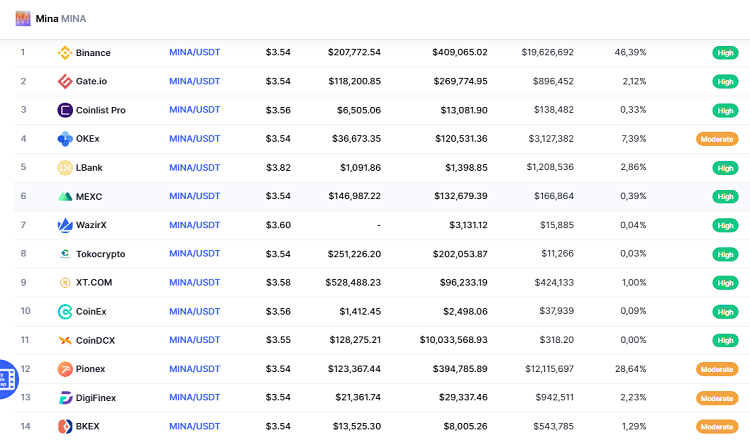Screen dimensions: 750x440
Task: Click the Mina coin logo in header
Action: (23, 18)
